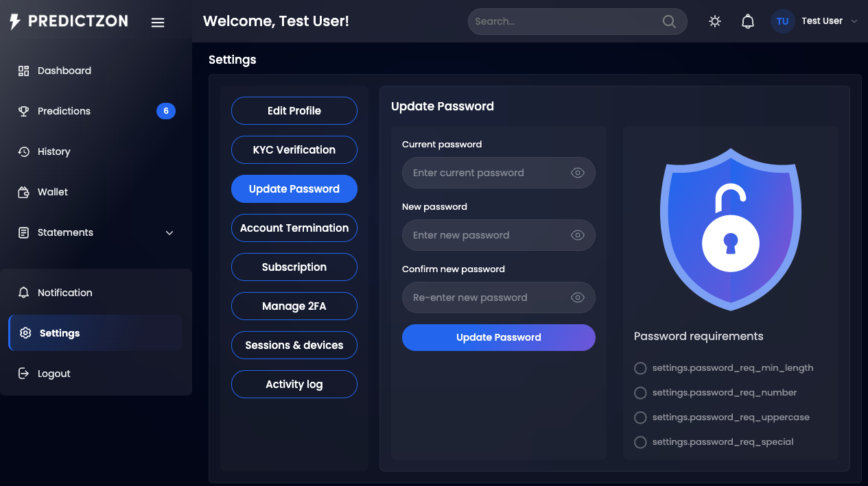Click the req_number requirement circle

640,393
